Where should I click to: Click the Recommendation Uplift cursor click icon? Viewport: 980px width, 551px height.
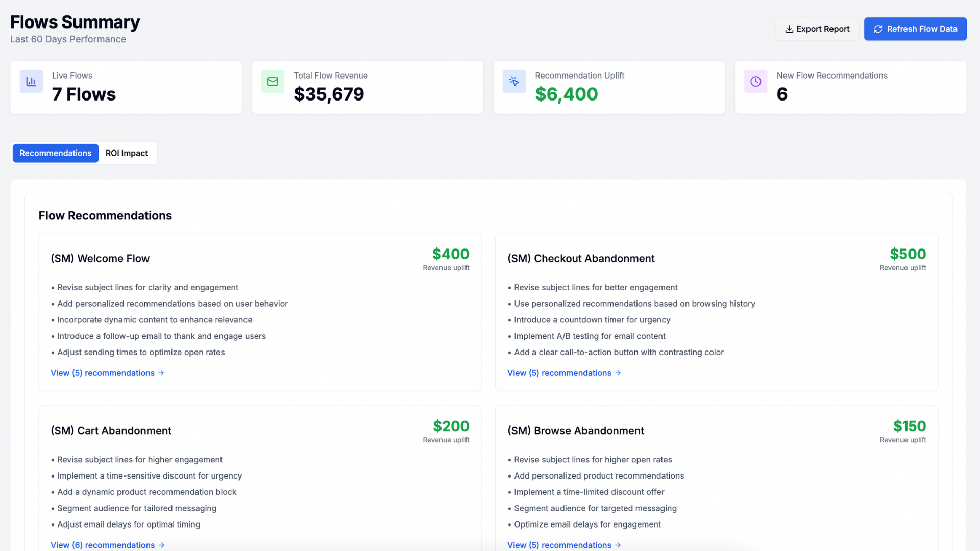(514, 82)
